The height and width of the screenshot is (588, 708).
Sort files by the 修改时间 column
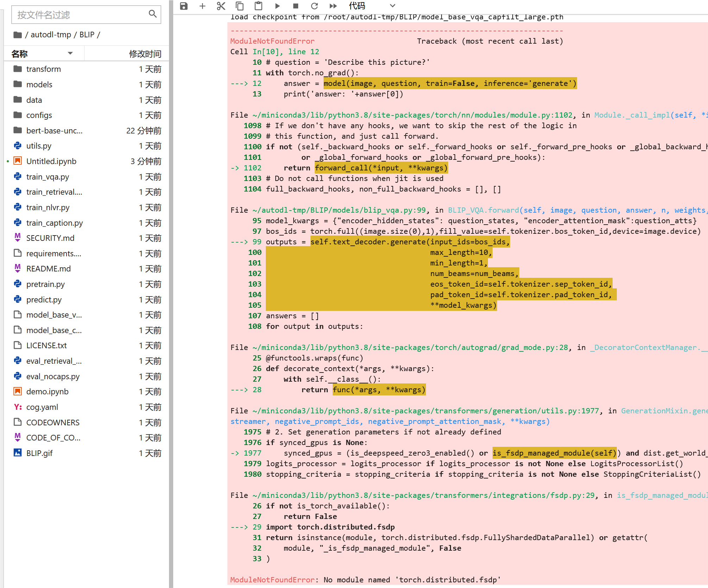click(145, 54)
